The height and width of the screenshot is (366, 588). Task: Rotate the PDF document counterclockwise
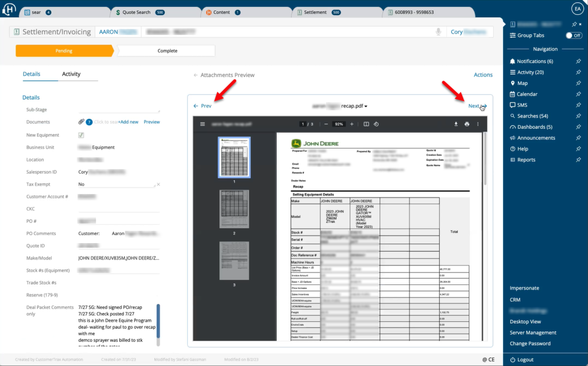point(376,124)
